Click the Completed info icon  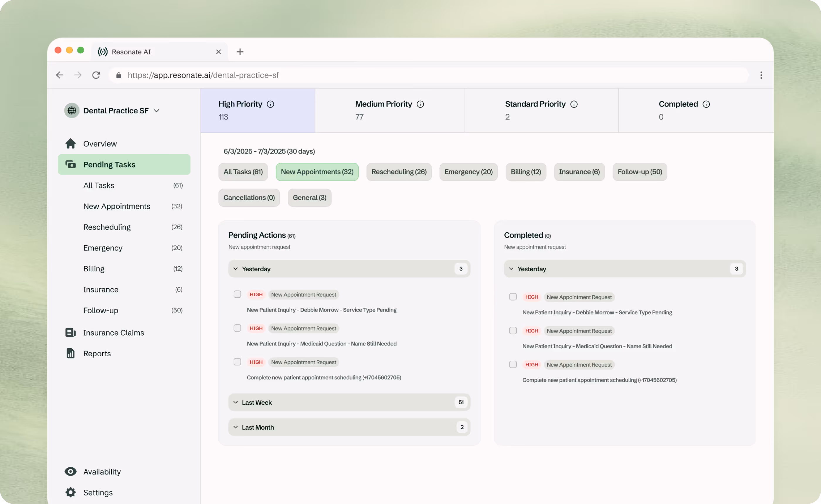(x=706, y=104)
